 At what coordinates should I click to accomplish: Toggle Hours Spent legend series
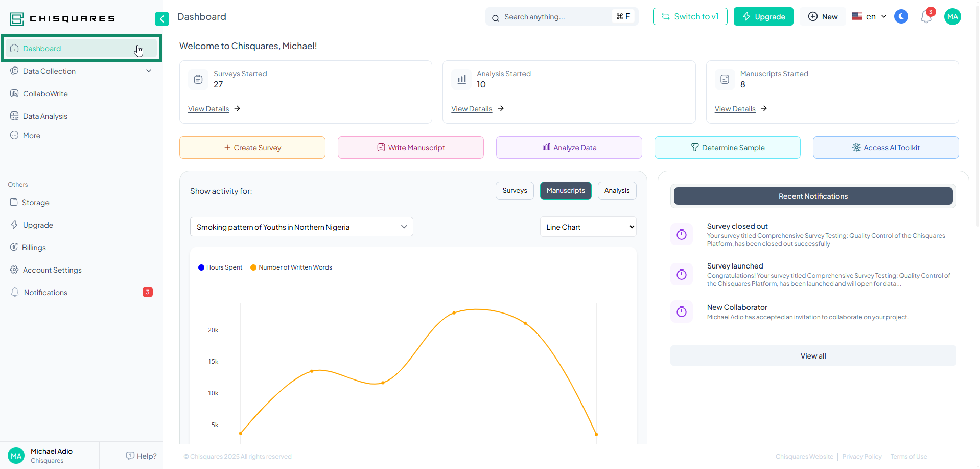tap(220, 267)
